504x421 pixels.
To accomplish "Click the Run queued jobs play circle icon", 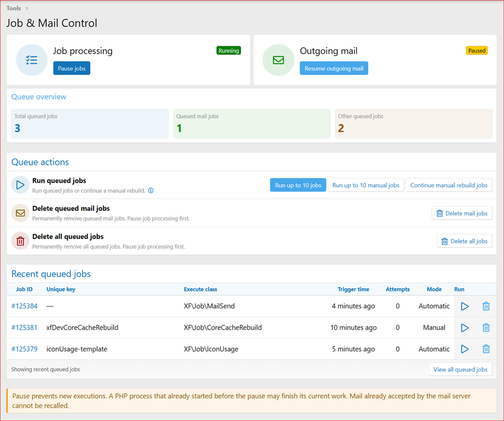I will point(20,185).
